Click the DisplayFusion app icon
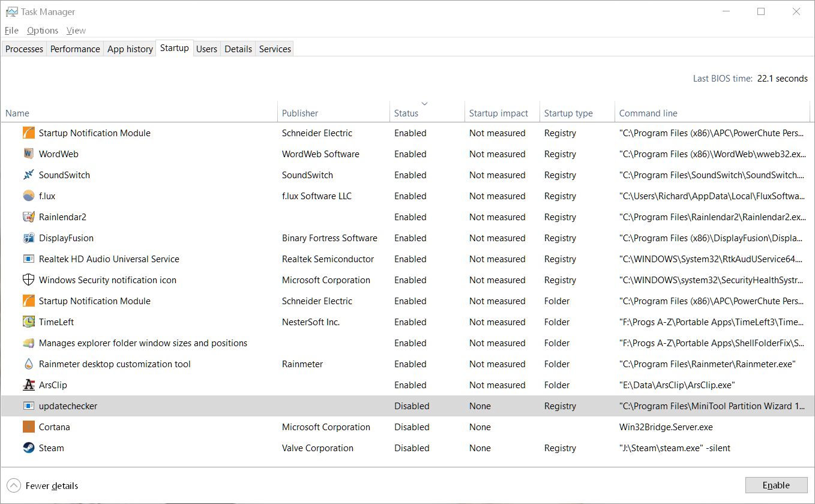Viewport: 815px width, 504px height. coord(29,238)
